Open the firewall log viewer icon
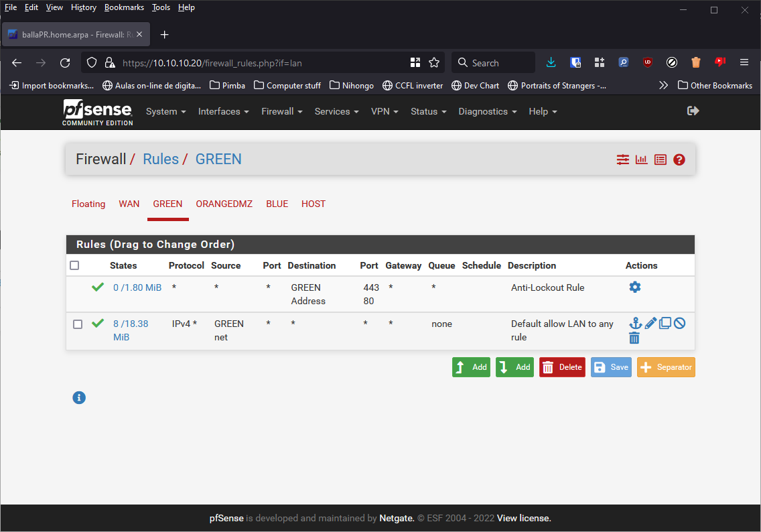Screen dimensions: 761x532 pyautogui.click(x=660, y=159)
